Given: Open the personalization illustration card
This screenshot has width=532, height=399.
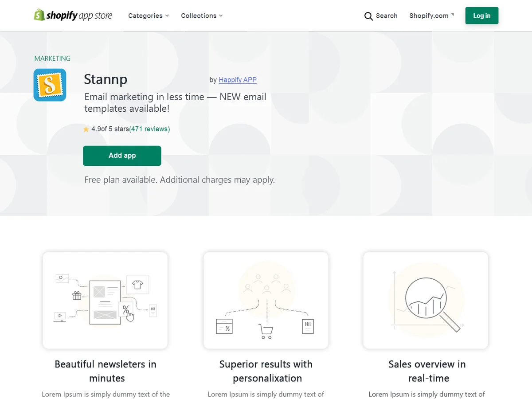Looking at the screenshot, I should point(266,300).
